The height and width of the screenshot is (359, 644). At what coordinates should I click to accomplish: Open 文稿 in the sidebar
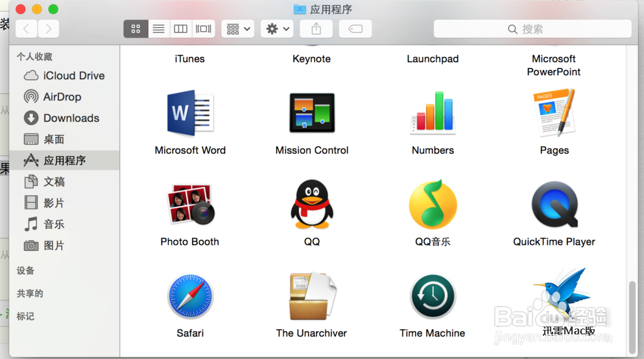(x=64, y=181)
